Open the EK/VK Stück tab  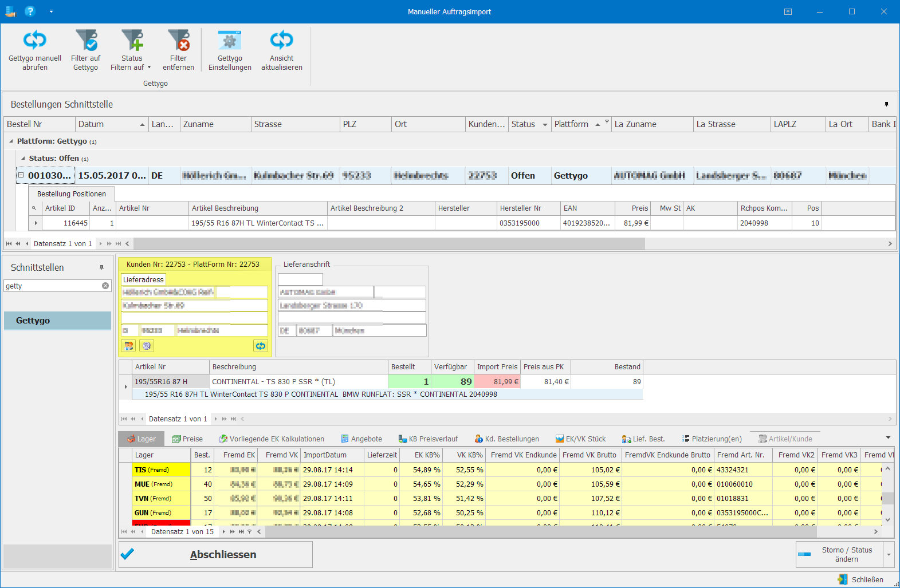580,439
